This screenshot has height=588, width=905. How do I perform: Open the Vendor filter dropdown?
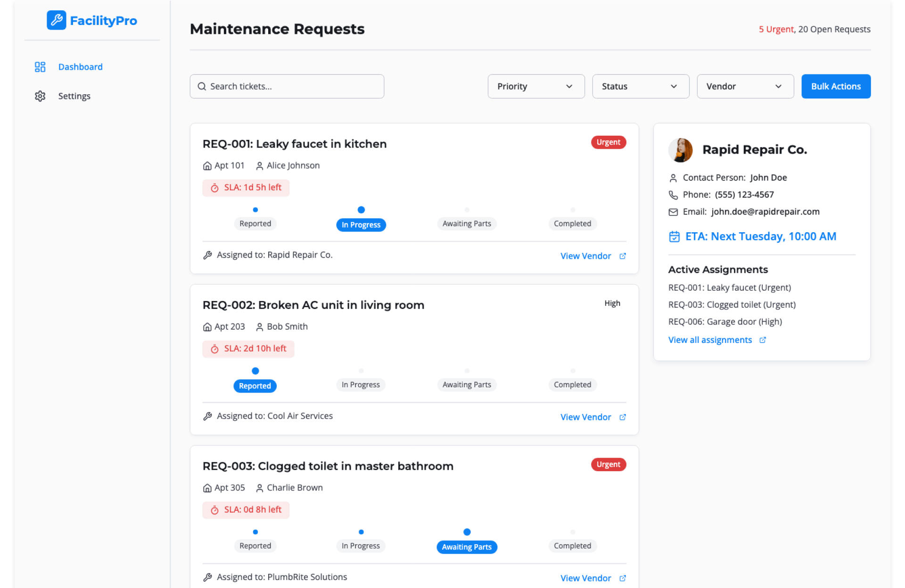tap(745, 86)
